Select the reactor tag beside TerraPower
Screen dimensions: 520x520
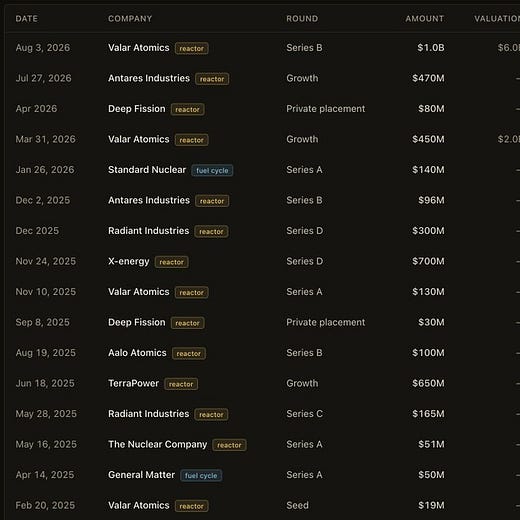click(181, 384)
